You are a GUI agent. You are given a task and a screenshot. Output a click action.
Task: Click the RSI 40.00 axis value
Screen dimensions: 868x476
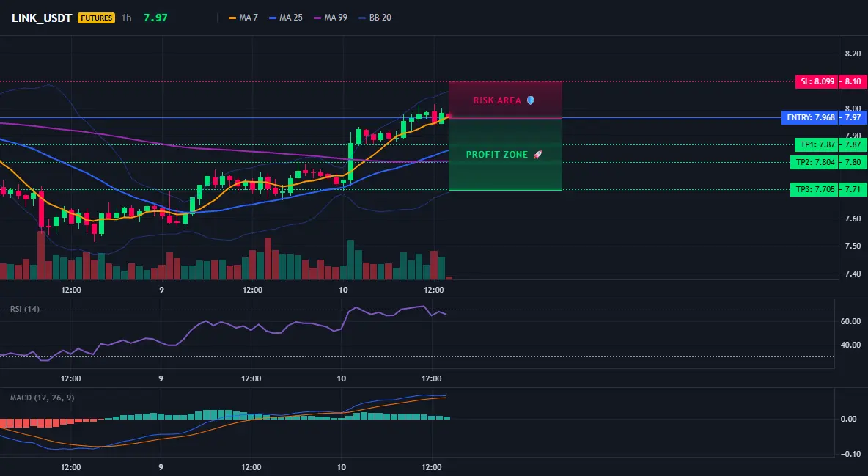851,345
